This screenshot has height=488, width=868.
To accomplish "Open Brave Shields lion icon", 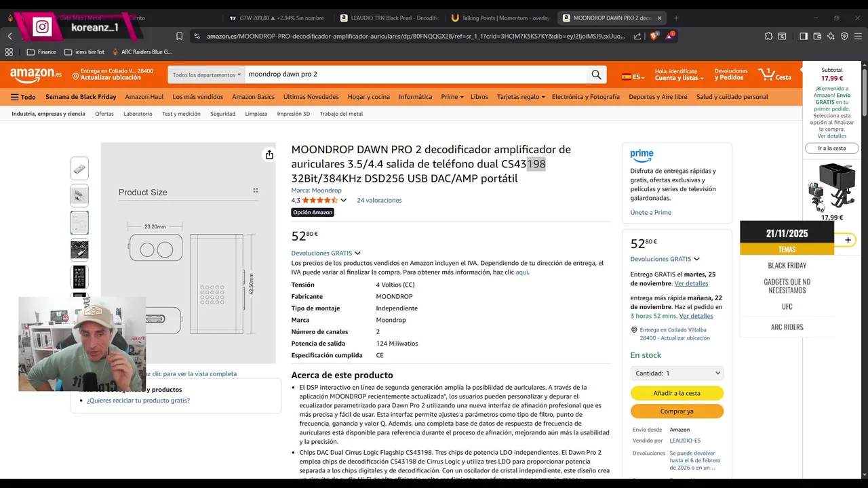I will click(x=654, y=36).
